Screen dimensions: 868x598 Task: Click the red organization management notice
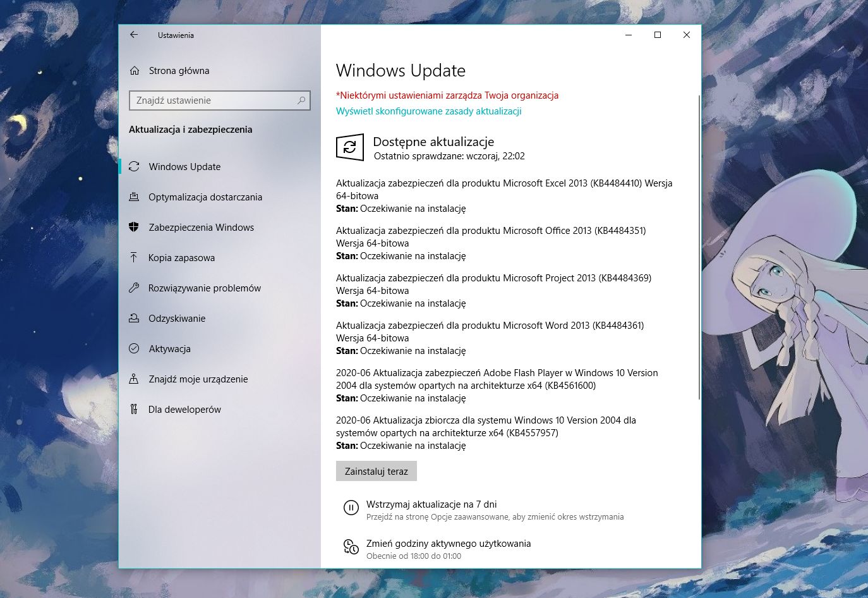click(x=447, y=95)
